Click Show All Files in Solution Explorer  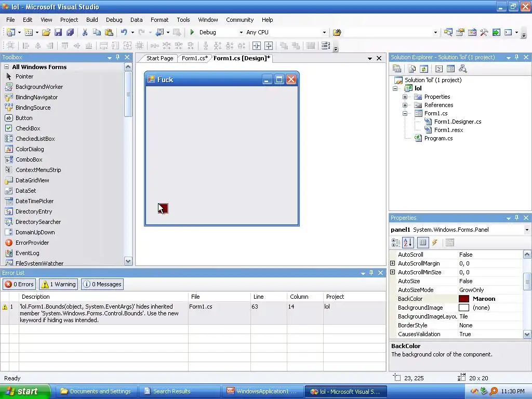coord(412,69)
